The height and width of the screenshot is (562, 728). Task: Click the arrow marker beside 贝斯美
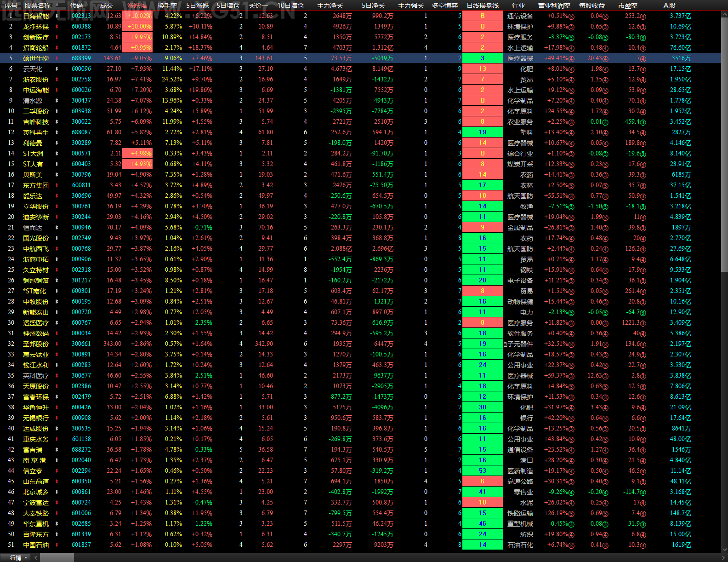click(57, 175)
